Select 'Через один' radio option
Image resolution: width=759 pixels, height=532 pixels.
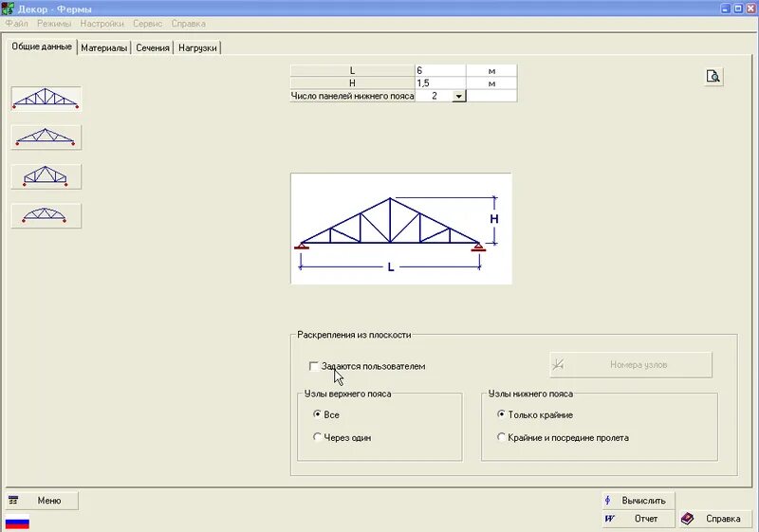pyautogui.click(x=317, y=437)
